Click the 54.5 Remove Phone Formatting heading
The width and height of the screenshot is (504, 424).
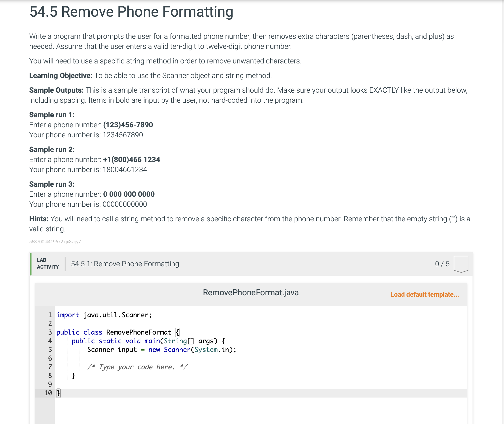point(131,12)
